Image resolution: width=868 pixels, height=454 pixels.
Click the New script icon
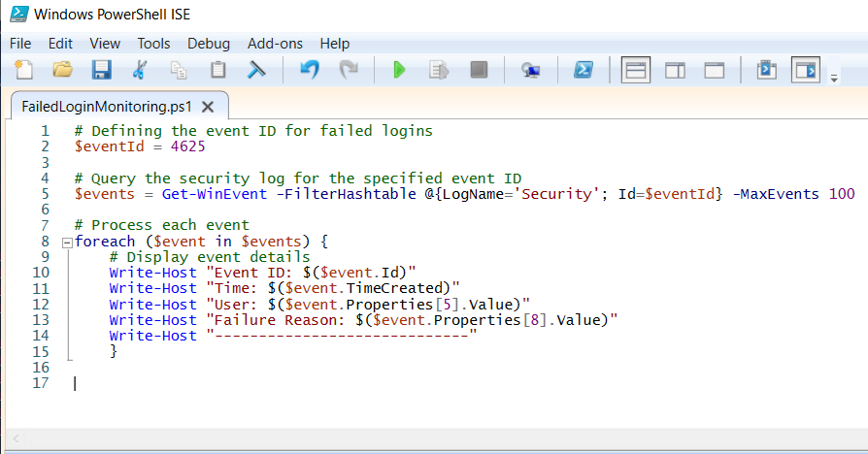point(24,70)
